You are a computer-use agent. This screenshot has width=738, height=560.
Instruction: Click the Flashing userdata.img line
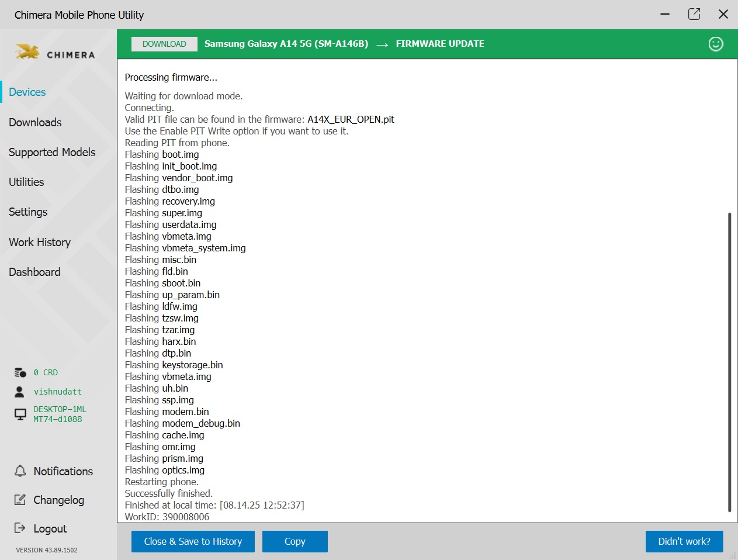(171, 224)
